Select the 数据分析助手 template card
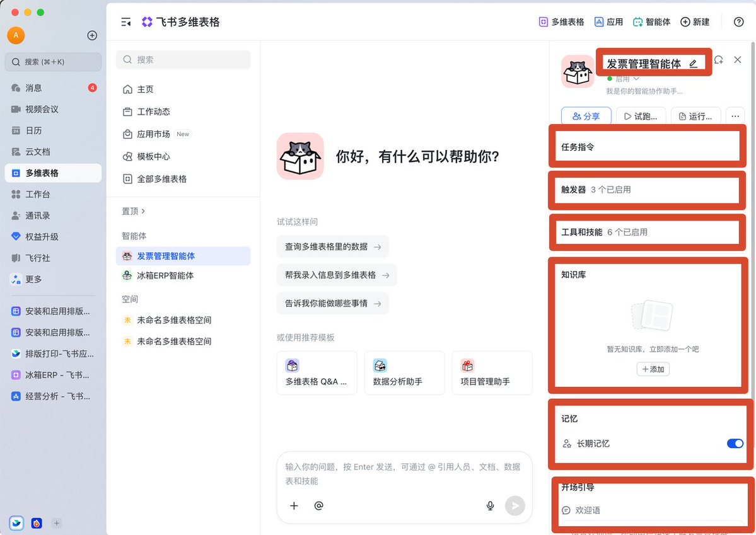The image size is (756, 535). [405, 373]
